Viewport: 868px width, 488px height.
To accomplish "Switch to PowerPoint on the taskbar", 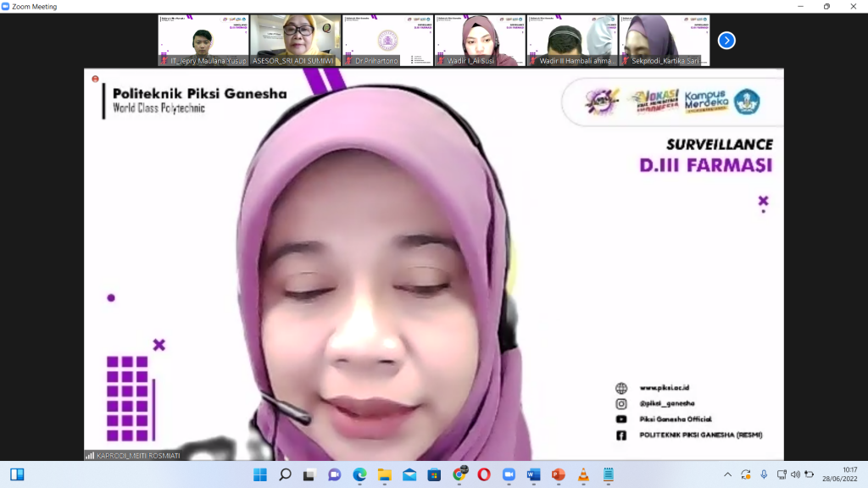I will pyautogui.click(x=559, y=474).
